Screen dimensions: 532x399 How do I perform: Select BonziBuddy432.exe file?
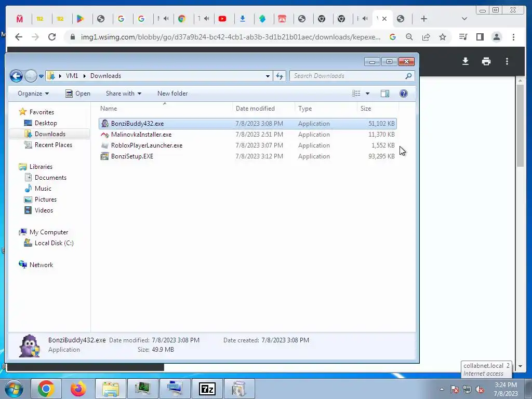point(248,124)
